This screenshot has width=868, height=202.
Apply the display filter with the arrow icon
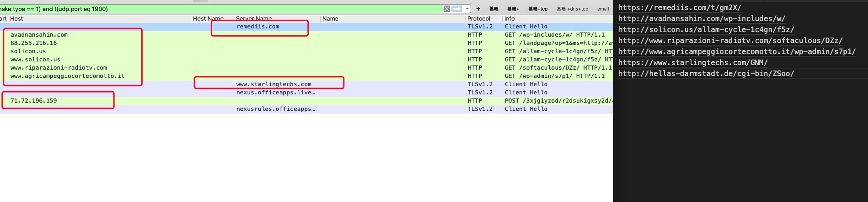click(457, 9)
